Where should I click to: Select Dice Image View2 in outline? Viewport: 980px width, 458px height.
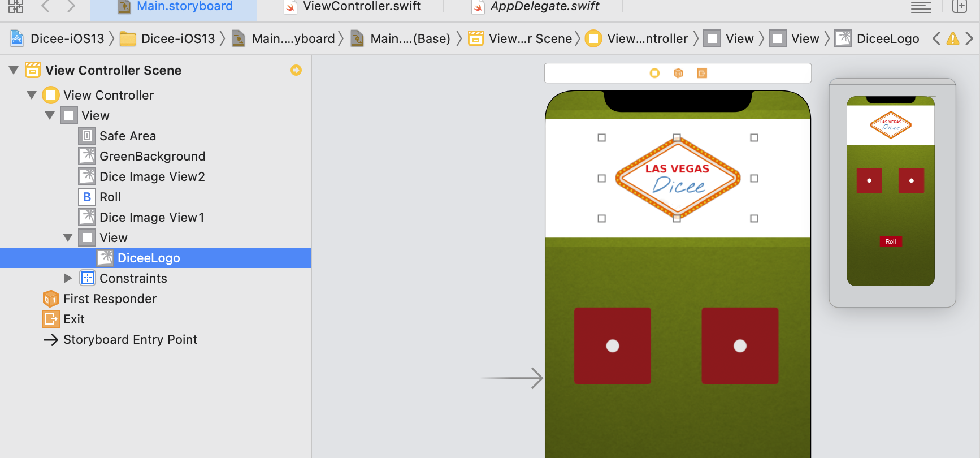pos(152,176)
